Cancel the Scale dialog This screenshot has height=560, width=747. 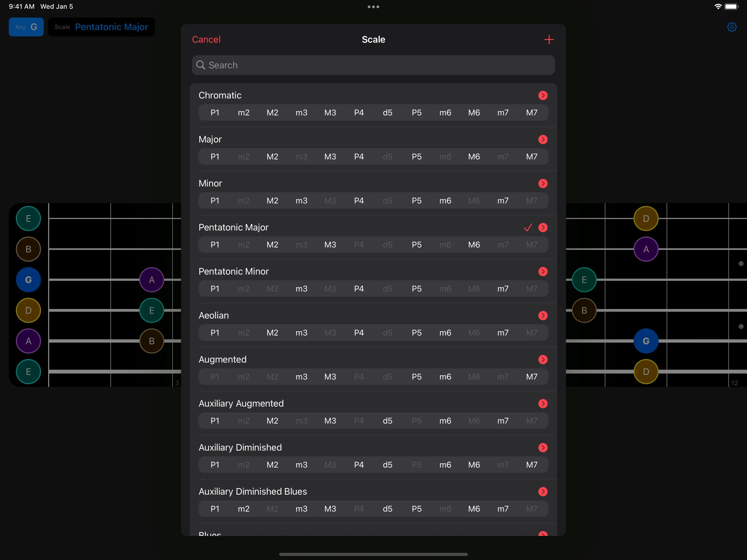tap(206, 40)
